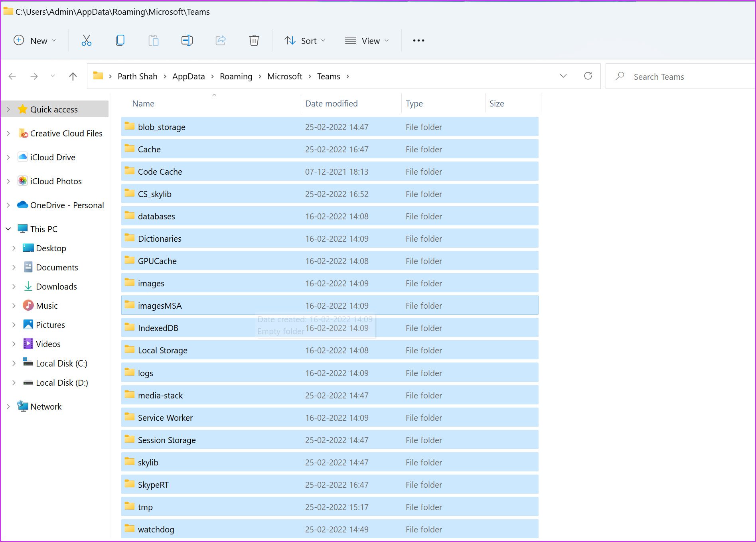Expand Local Disk (C:) in the sidebar
Screen dimensions: 756x542
point(13,363)
